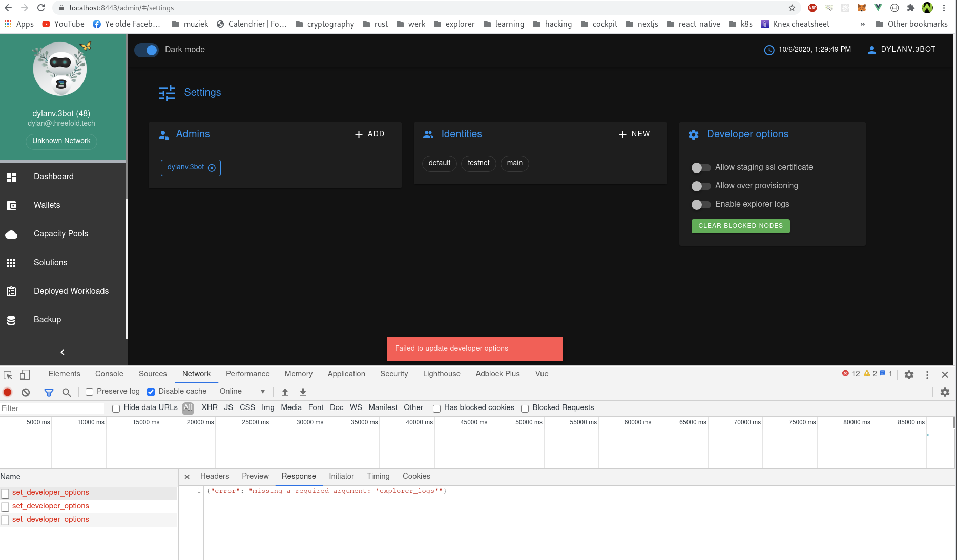This screenshot has width=957, height=560.
Task: Open Capacity Pools section
Action: pyautogui.click(x=60, y=233)
